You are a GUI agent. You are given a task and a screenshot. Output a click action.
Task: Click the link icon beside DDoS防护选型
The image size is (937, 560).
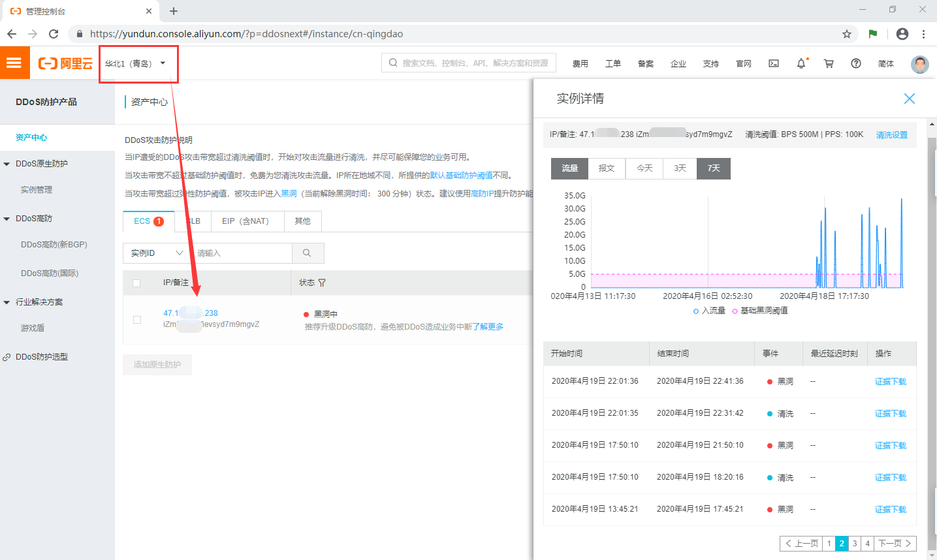7,357
